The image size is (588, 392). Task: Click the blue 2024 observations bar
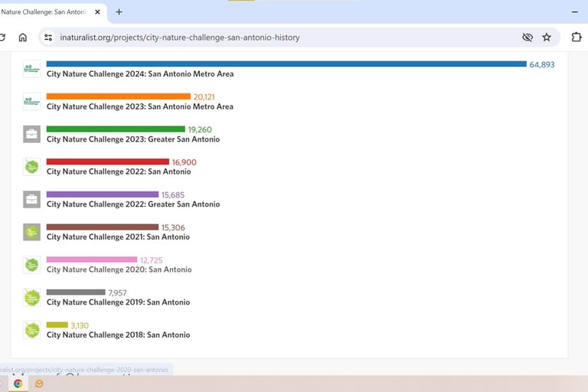[286, 64]
